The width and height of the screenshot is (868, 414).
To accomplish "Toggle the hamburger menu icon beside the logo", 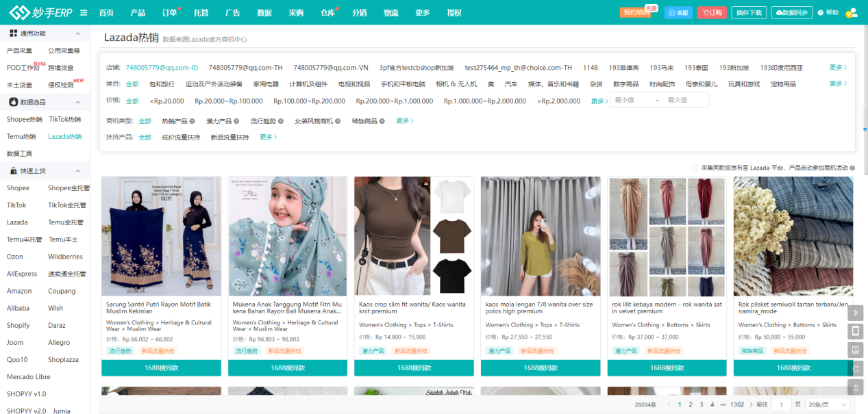I will pyautogui.click(x=84, y=13).
